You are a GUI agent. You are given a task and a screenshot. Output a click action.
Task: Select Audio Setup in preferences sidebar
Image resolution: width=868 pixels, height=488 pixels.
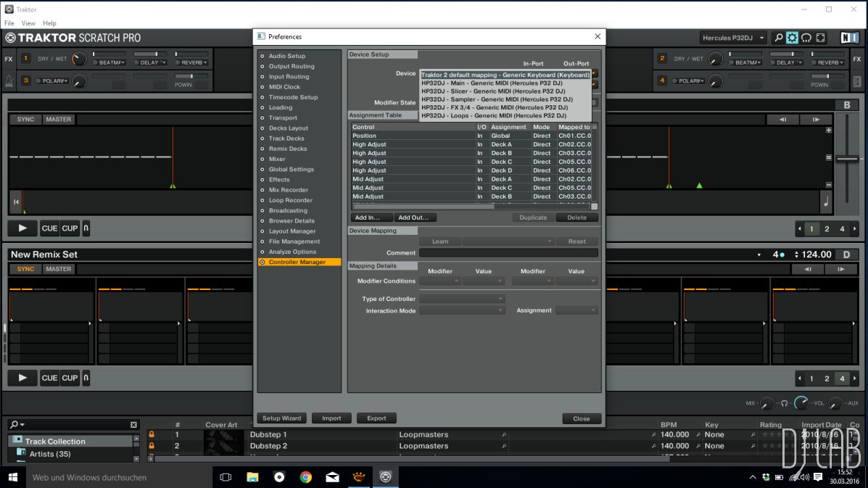coord(286,56)
